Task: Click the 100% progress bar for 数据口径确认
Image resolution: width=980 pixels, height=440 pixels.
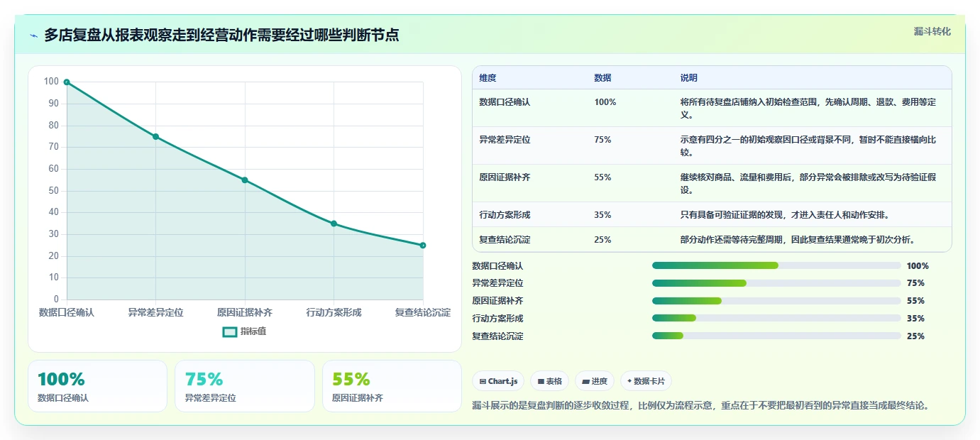Action: [x=776, y=265]
